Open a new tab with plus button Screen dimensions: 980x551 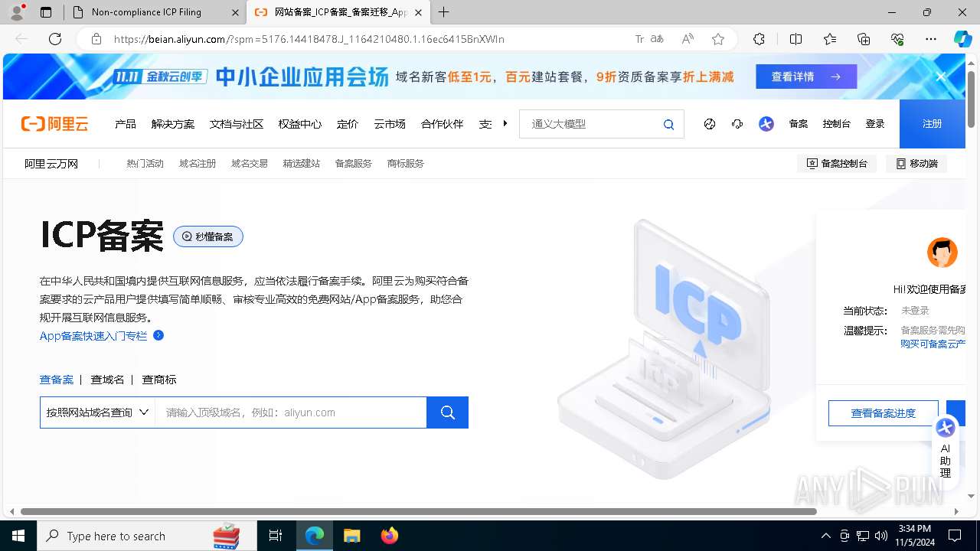click(444, 12)
